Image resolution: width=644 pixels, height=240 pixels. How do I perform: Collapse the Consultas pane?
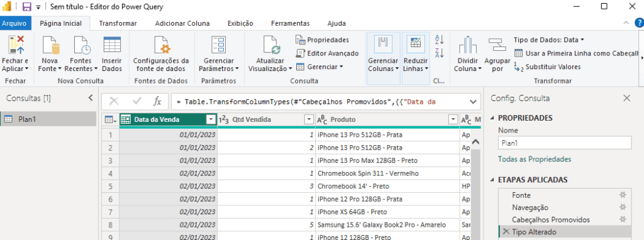pos(91,98)
